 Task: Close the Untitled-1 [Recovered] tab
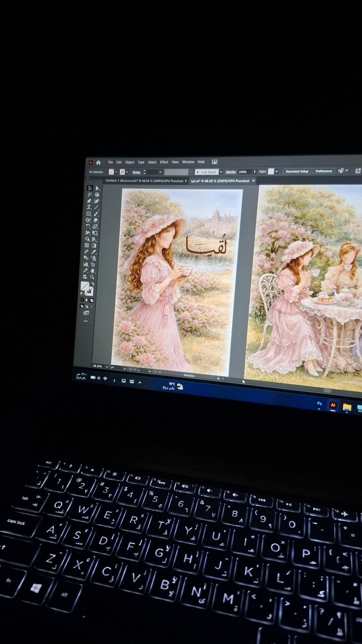point(186,181)
